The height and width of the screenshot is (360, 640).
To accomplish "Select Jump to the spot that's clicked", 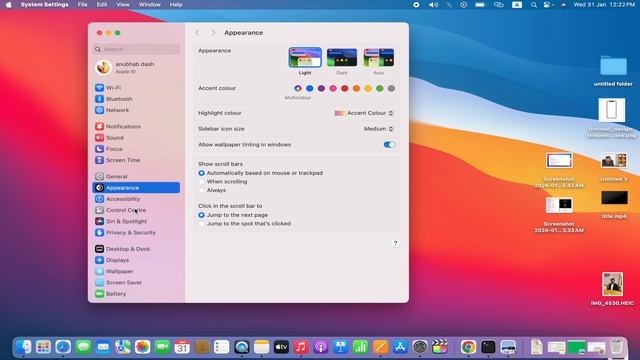I will (x=201, y=224).
